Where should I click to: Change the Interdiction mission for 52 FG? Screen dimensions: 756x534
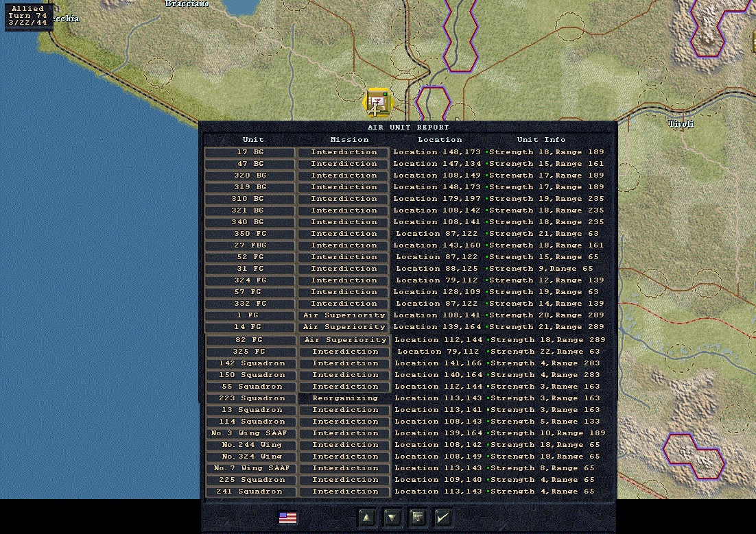[344, 257]
